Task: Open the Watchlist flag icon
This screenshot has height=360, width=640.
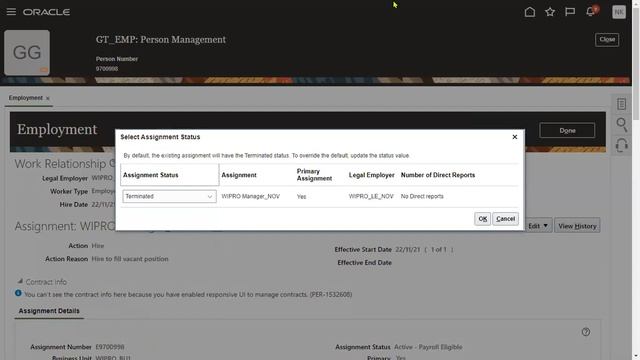Action: (570, 12)
